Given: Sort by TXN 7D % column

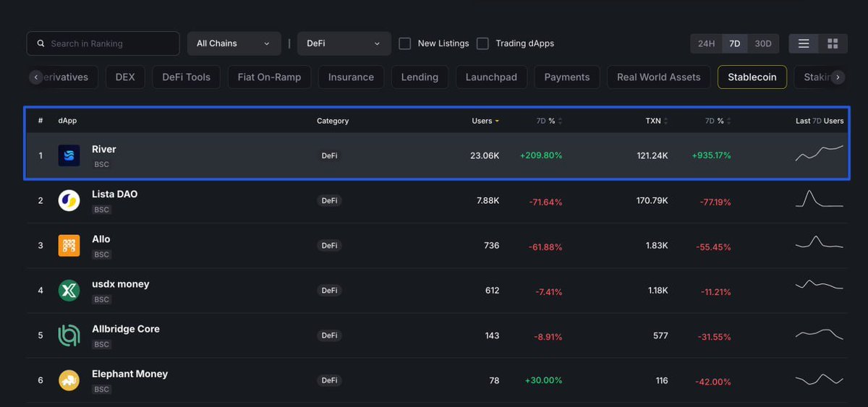Looking at the screenshot, I should [718, 121].
